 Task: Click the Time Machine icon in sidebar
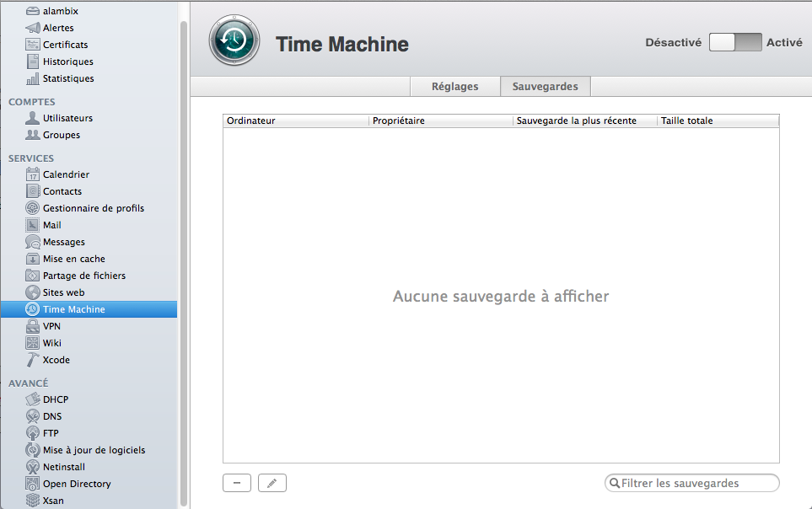pos(33,309)
